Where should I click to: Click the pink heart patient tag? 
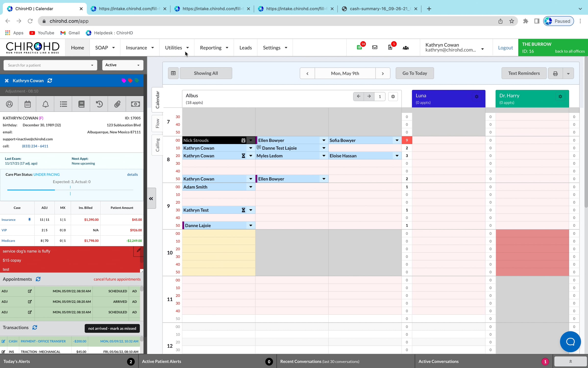124,81
